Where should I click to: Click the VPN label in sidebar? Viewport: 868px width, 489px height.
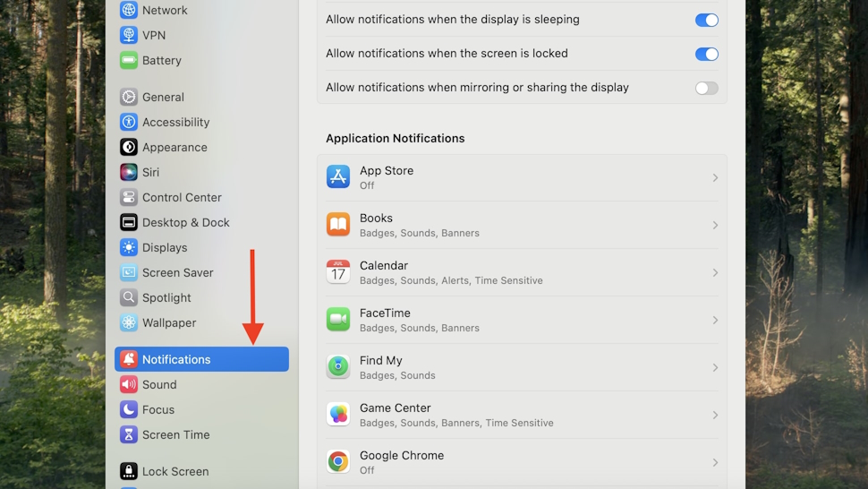[x=154, y=35]
